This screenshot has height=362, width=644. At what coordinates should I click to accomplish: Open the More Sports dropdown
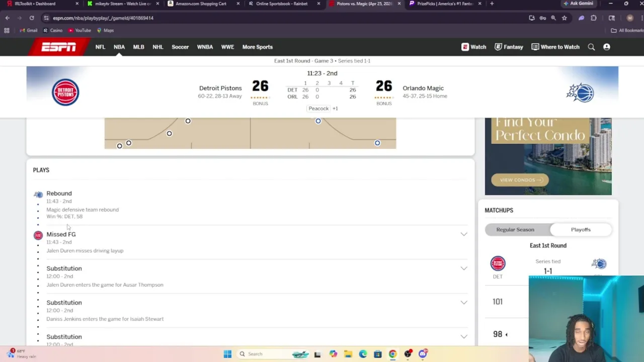258,47
